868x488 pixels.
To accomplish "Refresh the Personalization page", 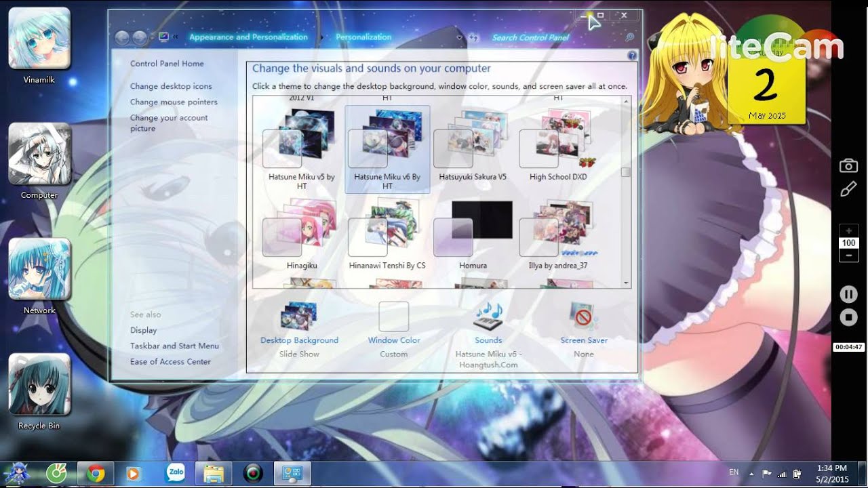I will pyautogui.click(x=474, y=38).
